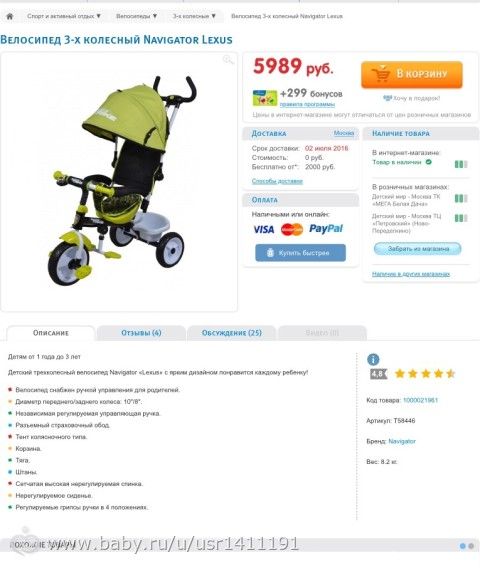Image resolution: width=480 pixels, height=568 pixels.
Task: Add the tricycle to cart with 'В корзину'
Action: tap(412, 74)
